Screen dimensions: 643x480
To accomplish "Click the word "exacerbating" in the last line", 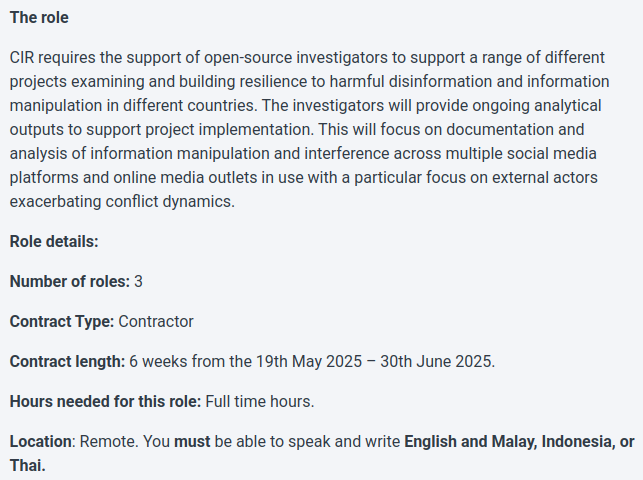I will point(55,202).
